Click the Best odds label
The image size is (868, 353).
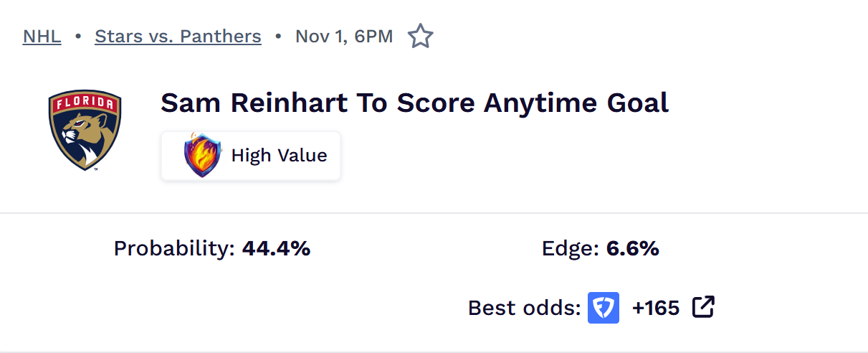[x=524, y=308]
